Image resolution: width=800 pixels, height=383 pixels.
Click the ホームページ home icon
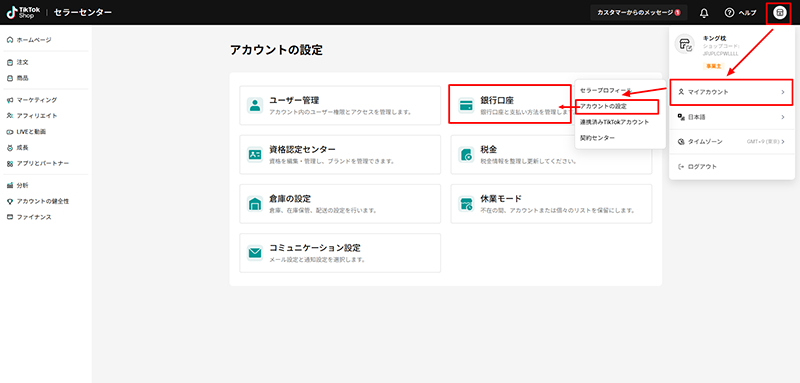[10, 40]
